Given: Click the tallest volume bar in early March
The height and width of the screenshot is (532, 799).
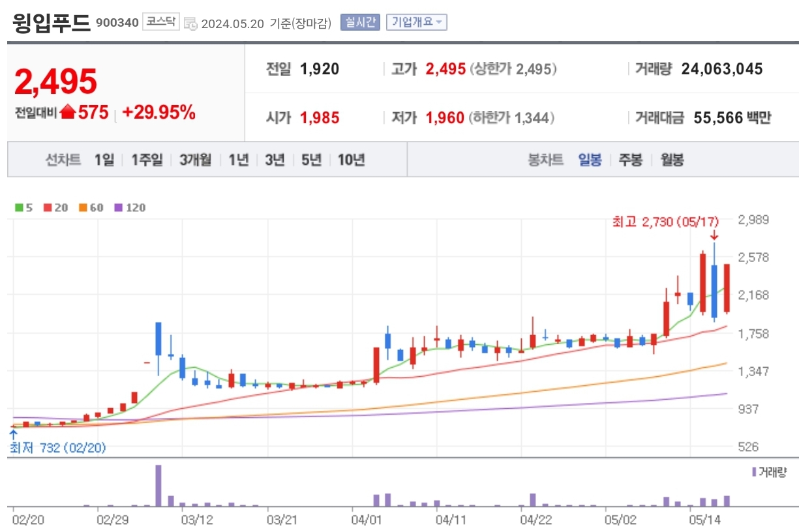Looking at the screenshot, I should (x=158, y=486).
